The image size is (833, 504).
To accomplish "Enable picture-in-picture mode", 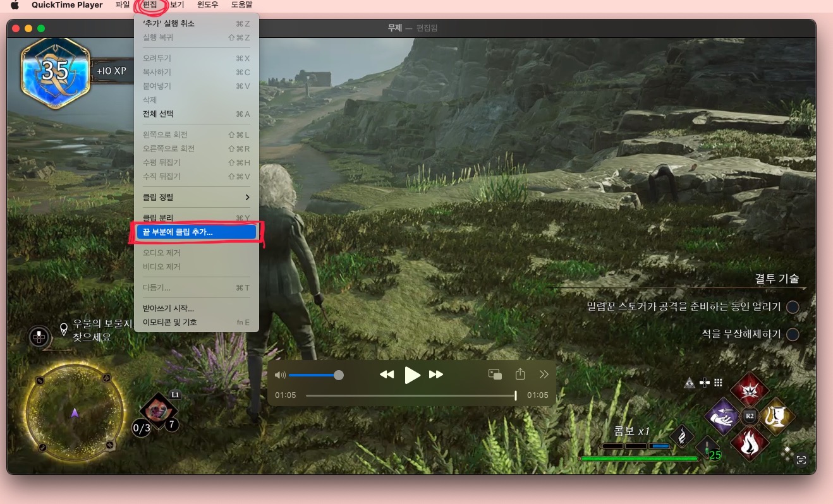I will point(495,375).
